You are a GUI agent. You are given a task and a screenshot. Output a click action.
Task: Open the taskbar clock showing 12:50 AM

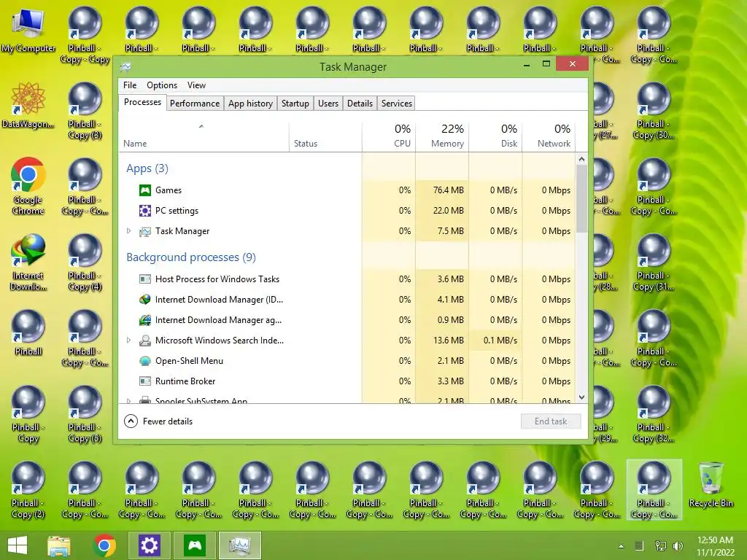715,545
